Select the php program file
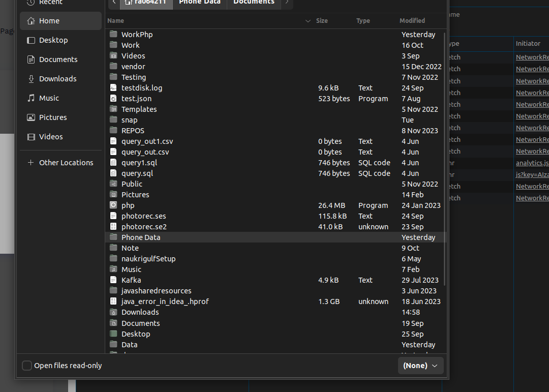The width and height of the screenshot is (549, 392). click(x=275, y=205)
